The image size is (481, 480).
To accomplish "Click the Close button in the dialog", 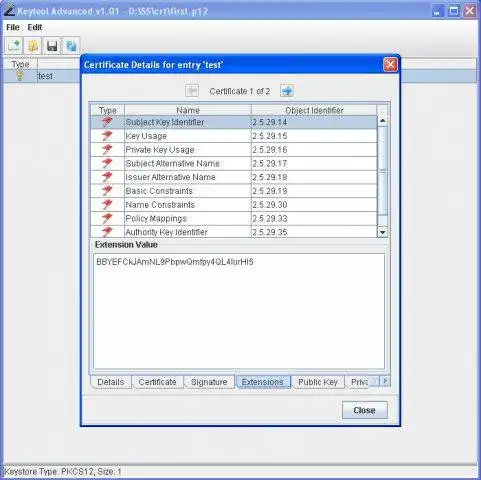I will click(x=365, y=410).
